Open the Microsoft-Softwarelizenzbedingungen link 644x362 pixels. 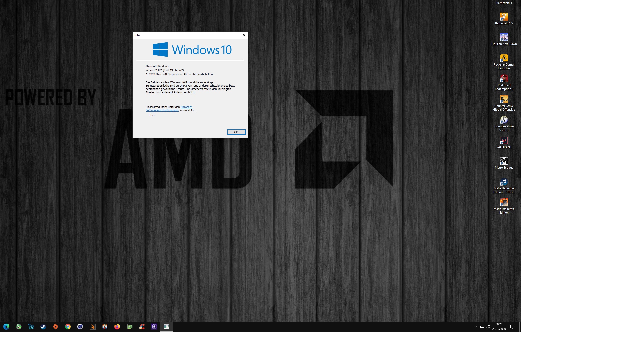pyautogui.click(x=169, y=109)
